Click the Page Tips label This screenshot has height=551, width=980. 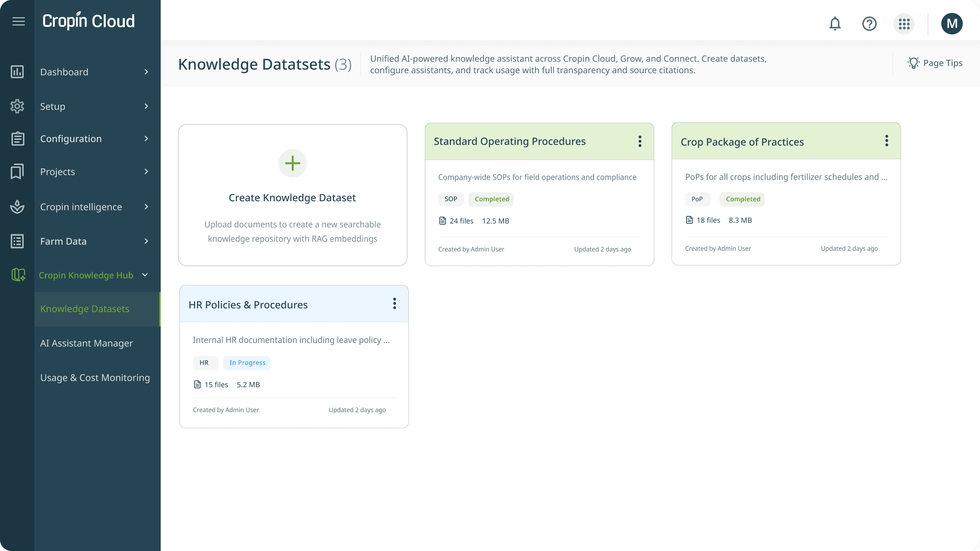point(943,63)
